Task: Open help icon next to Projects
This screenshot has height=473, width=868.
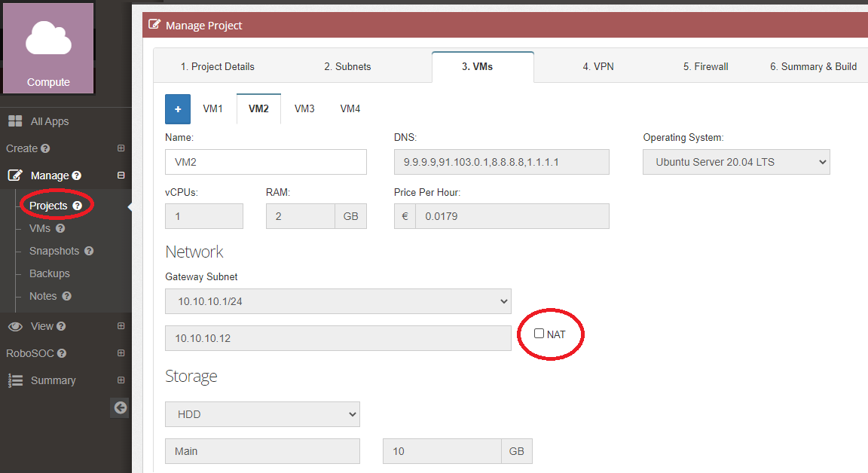Action: pyautogui.click(x=78, y=206)
